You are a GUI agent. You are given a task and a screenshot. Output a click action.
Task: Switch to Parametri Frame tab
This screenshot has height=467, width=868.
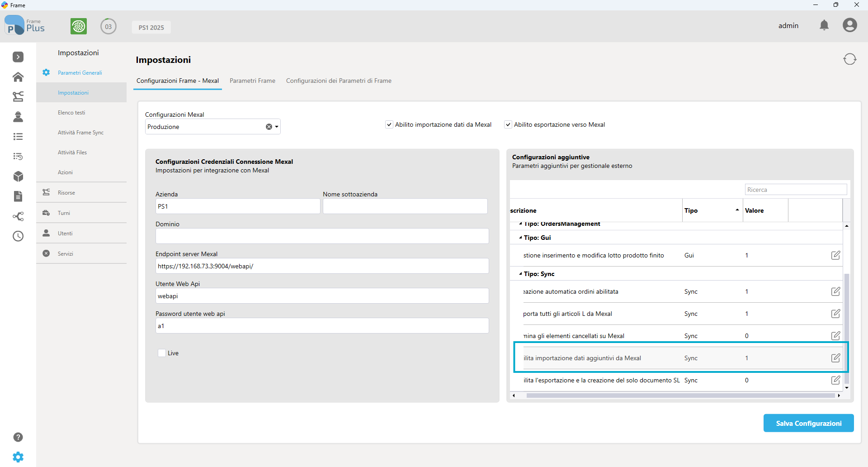pyautogui.click(x=252, y=81)
